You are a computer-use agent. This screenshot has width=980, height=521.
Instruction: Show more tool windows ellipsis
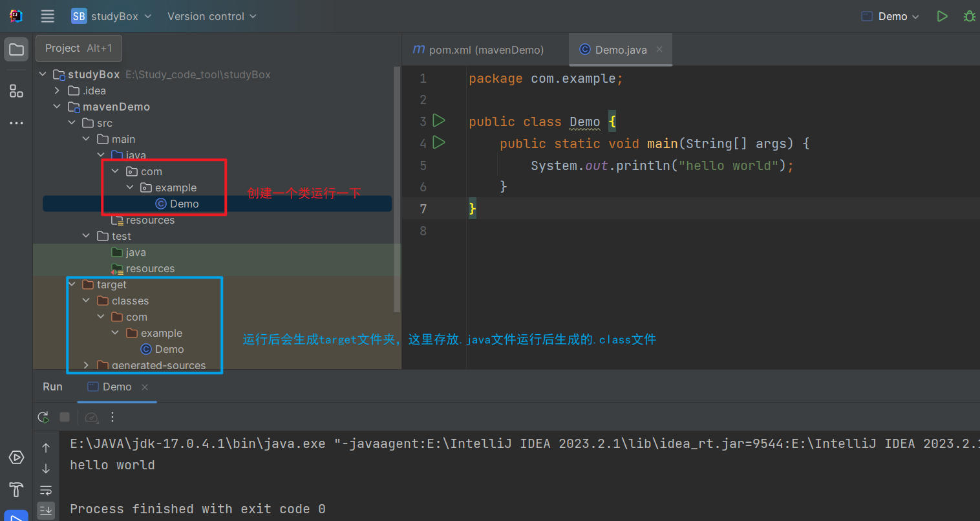[16, 123]
